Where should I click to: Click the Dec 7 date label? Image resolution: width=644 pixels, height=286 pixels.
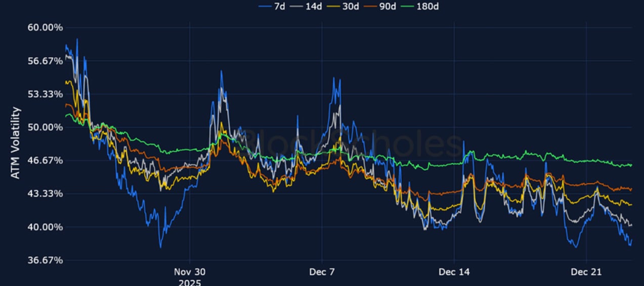click(322, 272)
